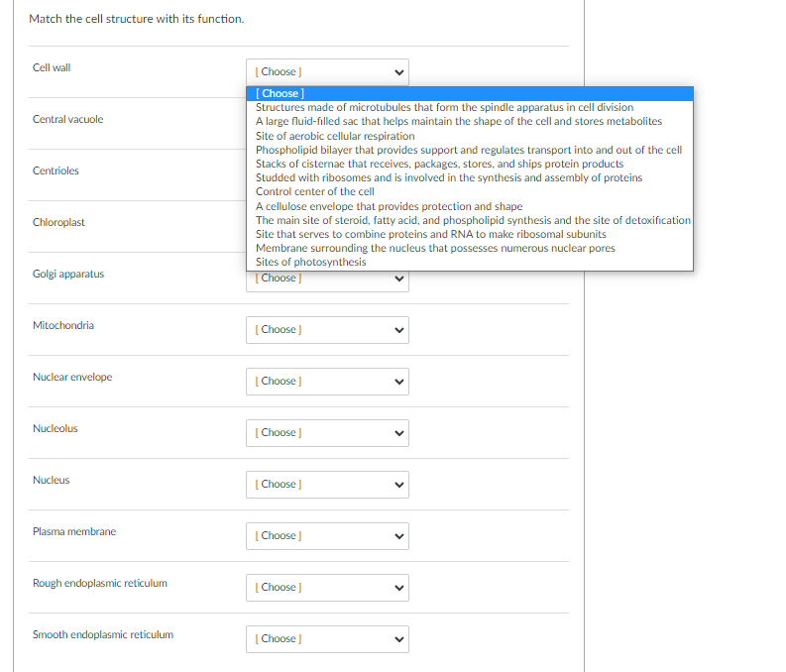
Task: Open the Smooth endoplasmic reticulum dropdown
Action: tap(327, 639)
